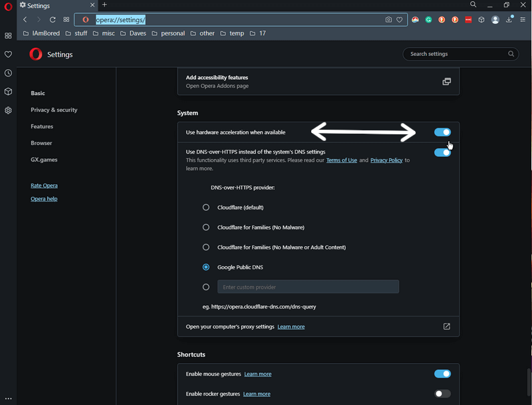The height and width of the screenshot is (405, 532).
Task: Open the Terms of Use link
Action: pos(342,160)
